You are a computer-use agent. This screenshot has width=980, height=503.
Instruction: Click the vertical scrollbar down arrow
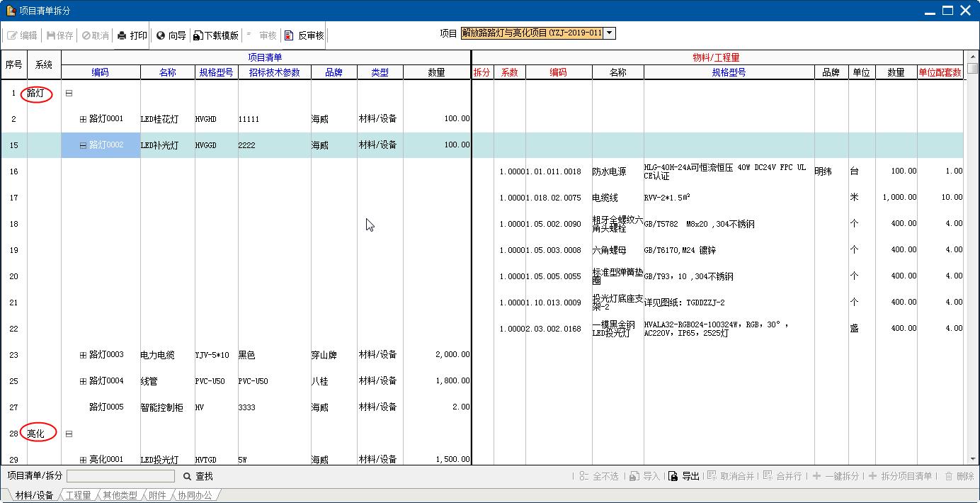coord(972,460)
